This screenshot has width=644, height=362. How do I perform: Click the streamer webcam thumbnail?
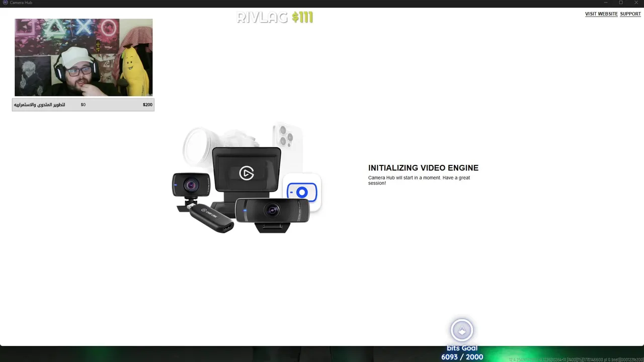point(84,57)
